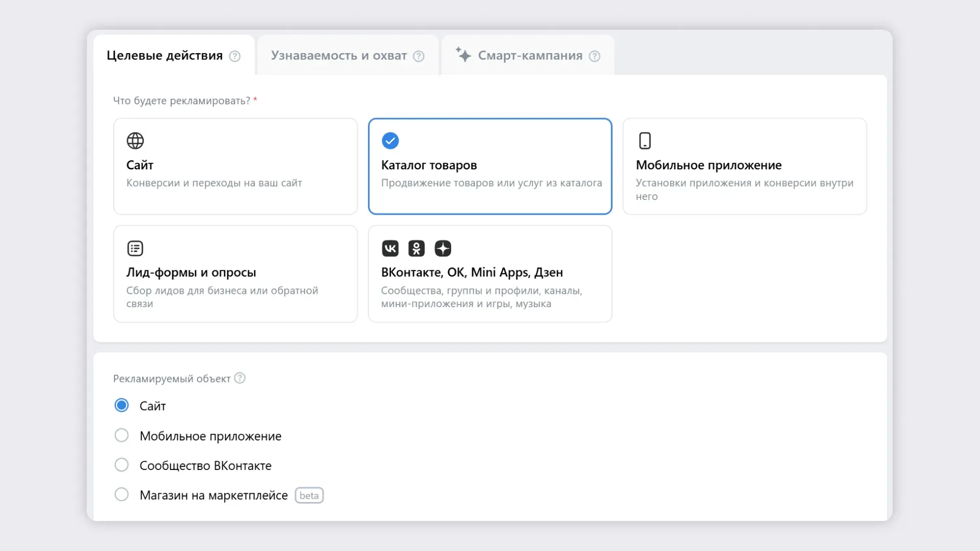Viewport: 980px width, 551px height.
Task: Click the sparkle icon of Смарт-кампания
Action: tap(463, 55)
